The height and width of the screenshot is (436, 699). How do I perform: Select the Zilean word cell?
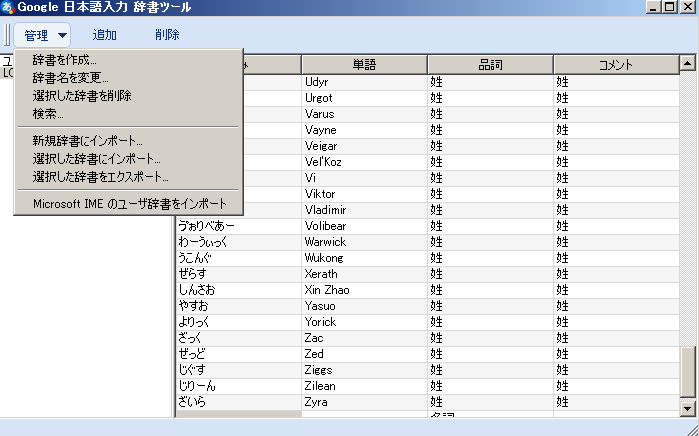coord(364,387)
